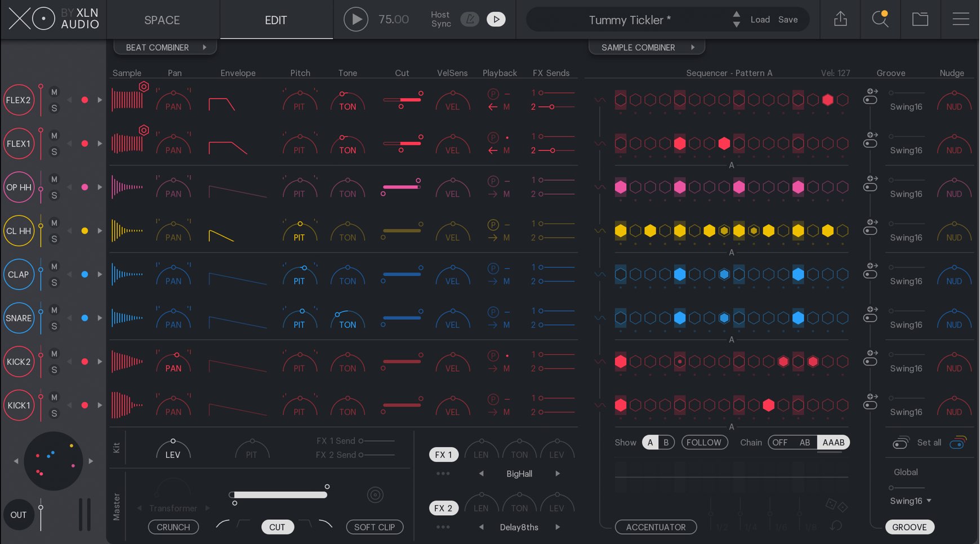Click preset up/down arrows next to Tummy Tickler
This screenshot has height=544, width=980.
[736, 19]
